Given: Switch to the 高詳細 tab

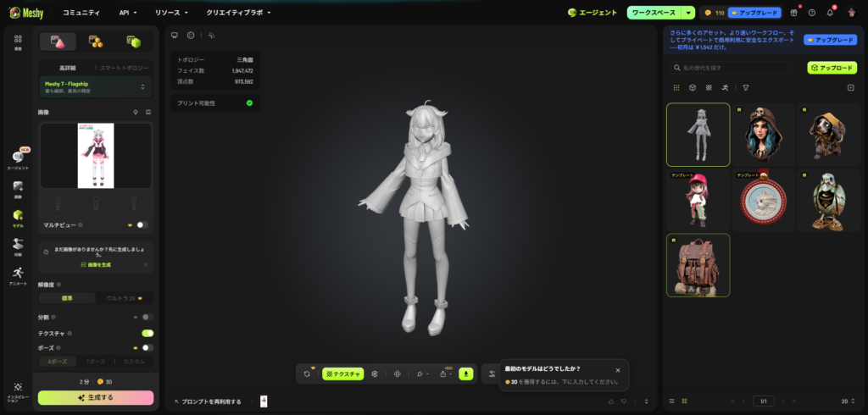Looking at the screenshot, I should [67, 68].
